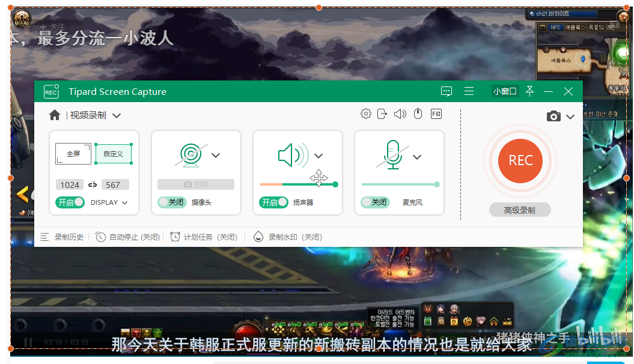Open mouse settings icon
The image size is (634, 364).
click(x=418, y=114)
